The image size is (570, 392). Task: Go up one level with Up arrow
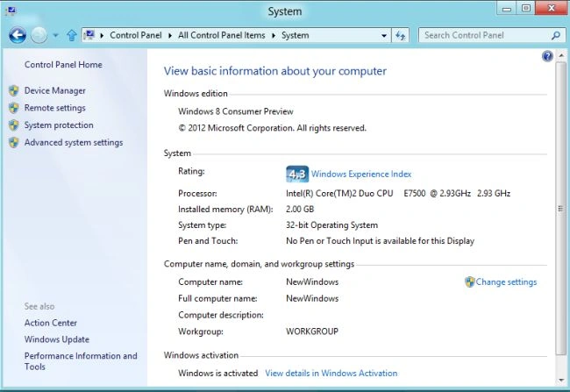coord(72,35)
